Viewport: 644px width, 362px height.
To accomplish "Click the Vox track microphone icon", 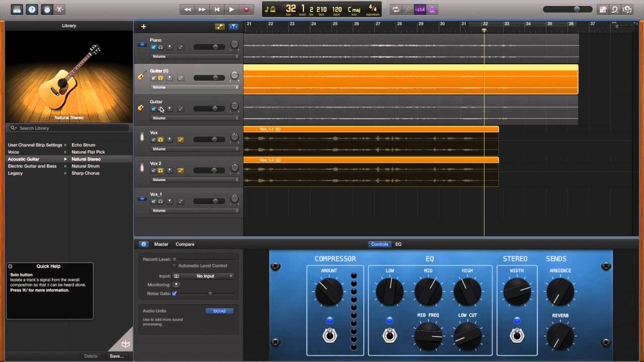I will pos(142,137).
